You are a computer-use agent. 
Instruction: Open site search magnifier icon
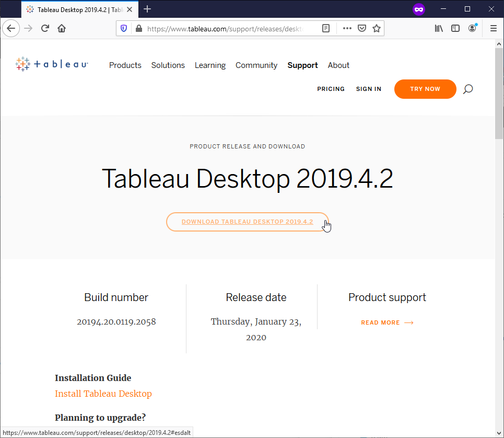(468, 89)
